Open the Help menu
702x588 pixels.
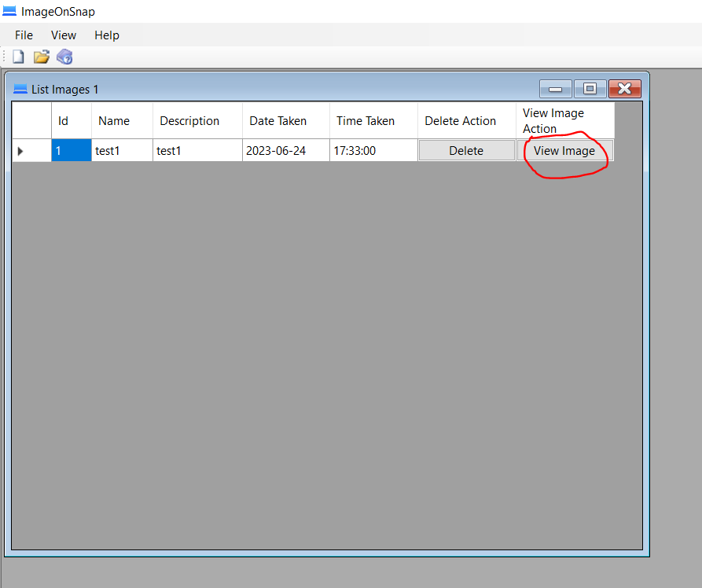107,35
